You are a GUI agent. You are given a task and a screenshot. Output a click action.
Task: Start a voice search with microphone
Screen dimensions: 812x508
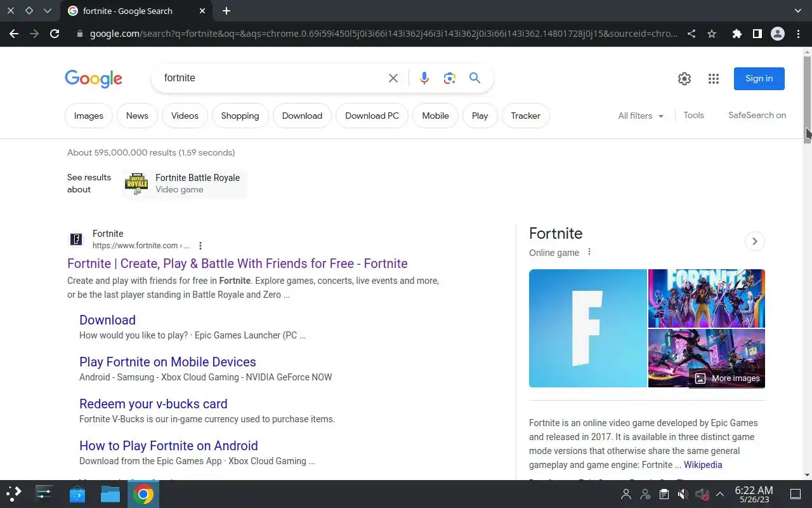[424, 78]
